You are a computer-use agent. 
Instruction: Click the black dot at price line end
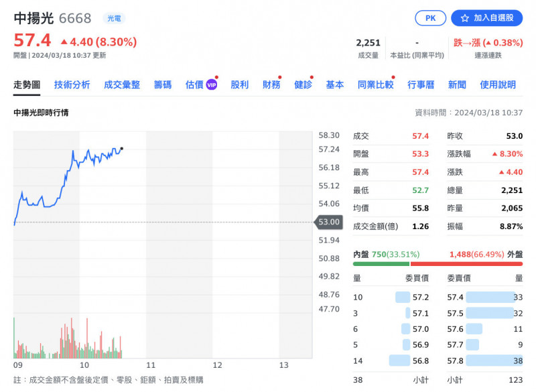click(121, 148)
